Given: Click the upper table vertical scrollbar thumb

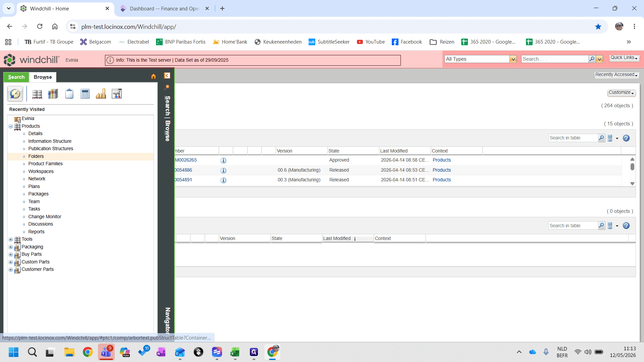Looking at the screenshot, I should (x=632, y=167).
